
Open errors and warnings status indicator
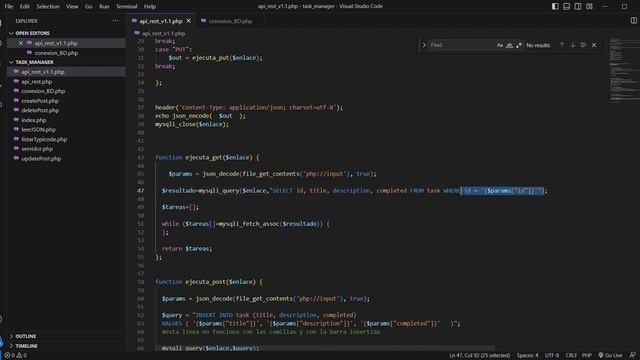tap(15, 356)
